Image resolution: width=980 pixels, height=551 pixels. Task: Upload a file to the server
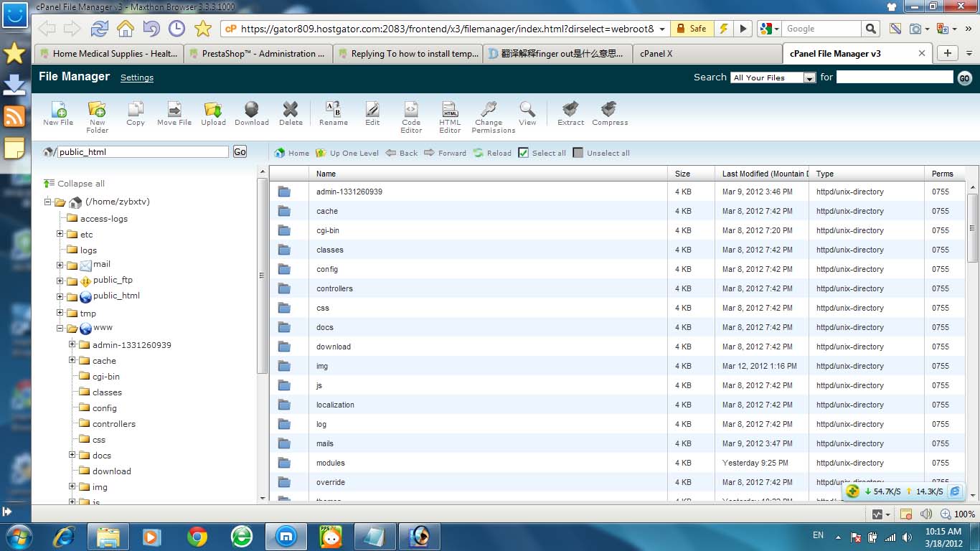[213, 113]
